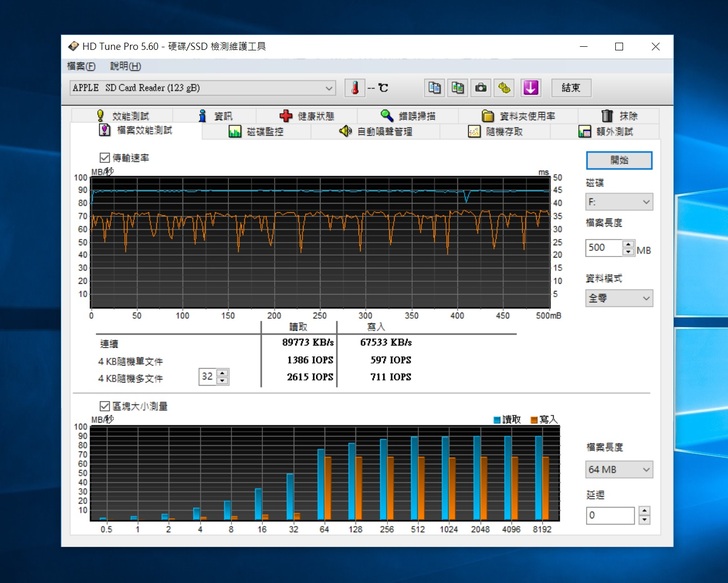Viewport: 728px width, 583px height.
Task: Open the 64 MB file length dropdown
Action: (619, 469)
